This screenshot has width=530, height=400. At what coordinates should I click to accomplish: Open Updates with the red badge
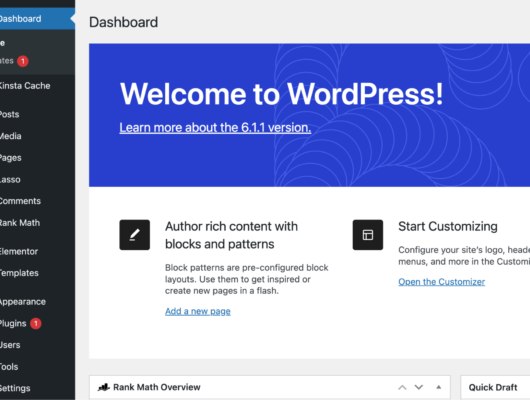pyautogui.click(x=14, y=61)
